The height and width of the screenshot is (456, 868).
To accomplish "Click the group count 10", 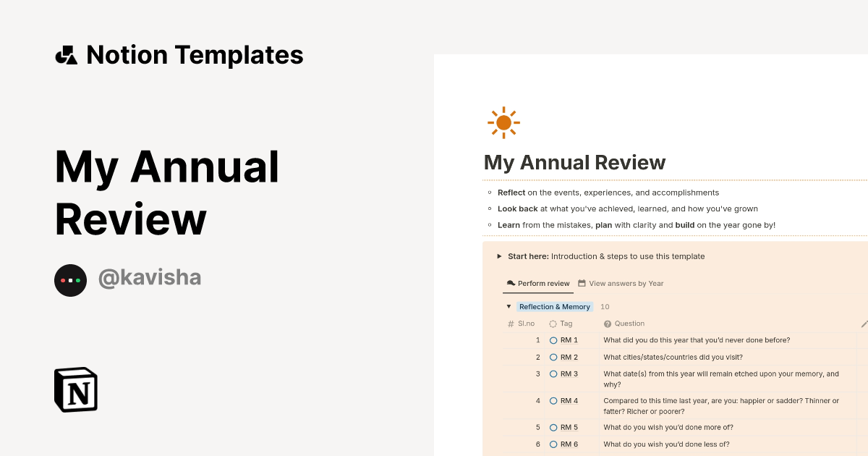I will pos(605,307).
